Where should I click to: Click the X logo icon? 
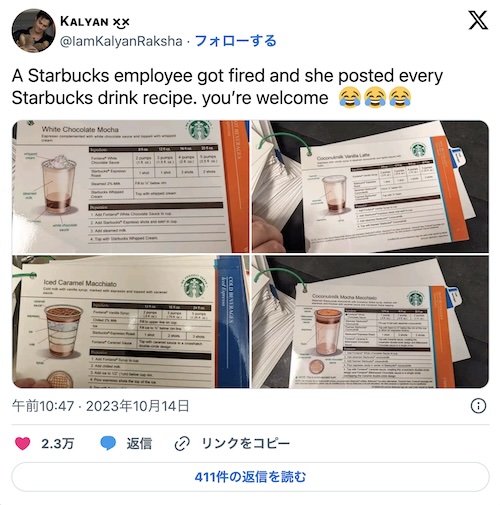click(x=478, y=20)
